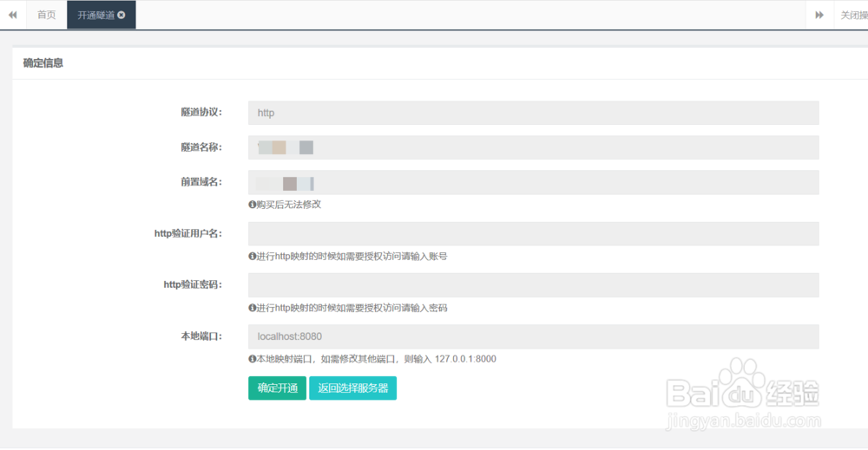The image size is (868, 450).
Task: Click the rewind tabs left arrow icon
Action: pos(12,15)
